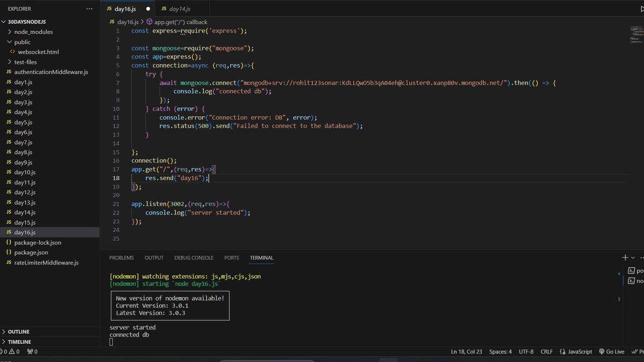Viewport: 644px width, 362px height.
Task: Click the EXPLORER sidebar title
Action: [19, 9]
